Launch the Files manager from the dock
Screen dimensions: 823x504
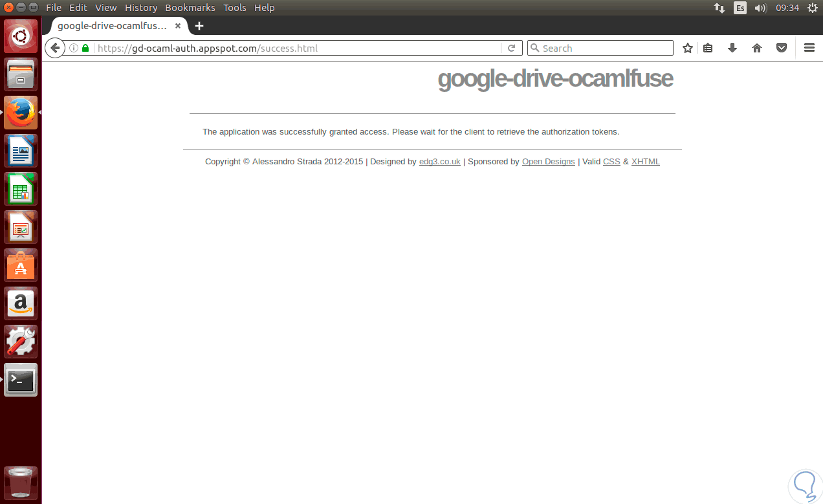click(21, 74)
